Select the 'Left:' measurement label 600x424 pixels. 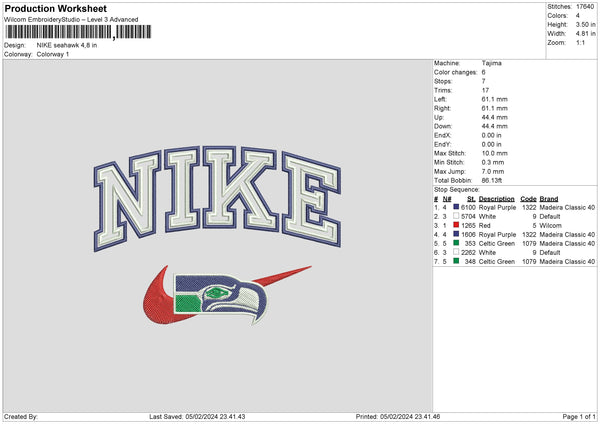(x=440, y=99)
